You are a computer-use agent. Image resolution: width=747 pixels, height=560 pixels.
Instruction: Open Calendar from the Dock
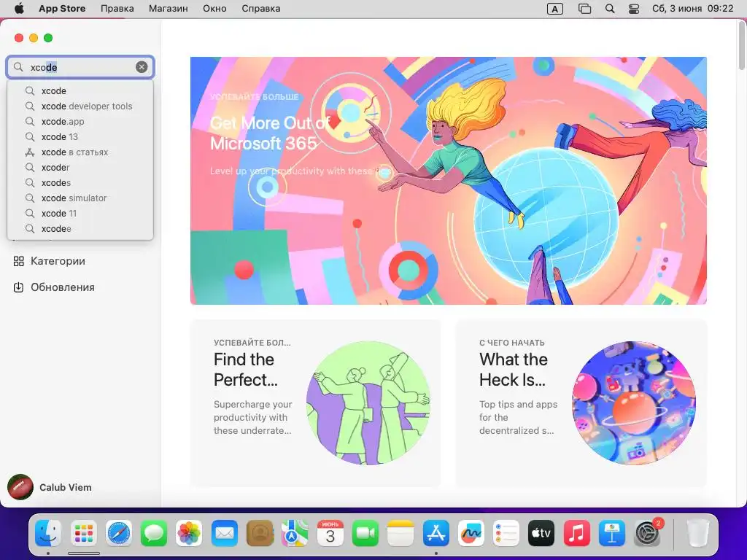330,533
